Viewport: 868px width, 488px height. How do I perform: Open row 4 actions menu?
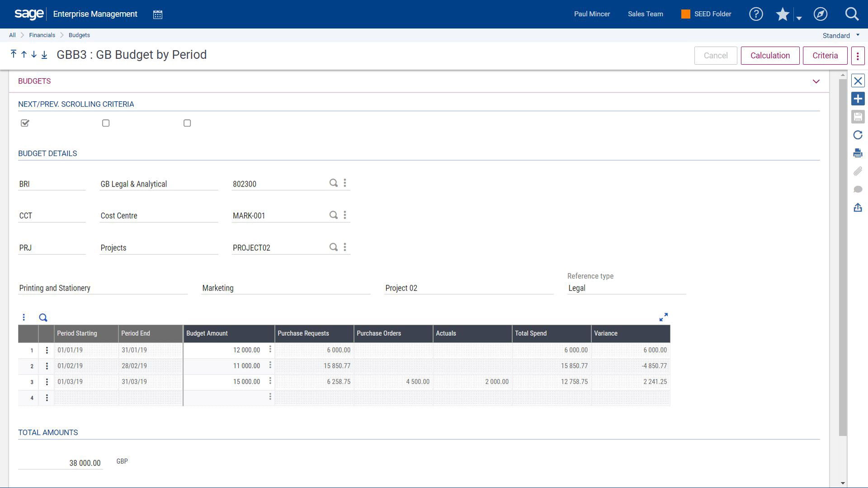coord(47,398)
